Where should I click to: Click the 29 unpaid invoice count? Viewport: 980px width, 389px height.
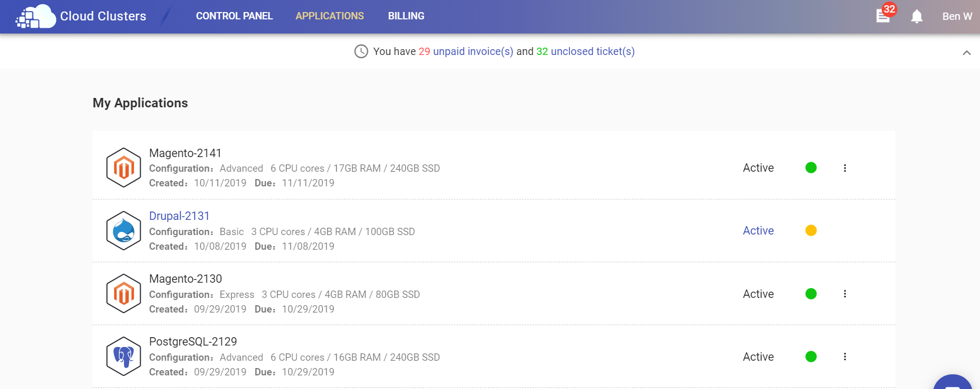(x=424, y=51)
